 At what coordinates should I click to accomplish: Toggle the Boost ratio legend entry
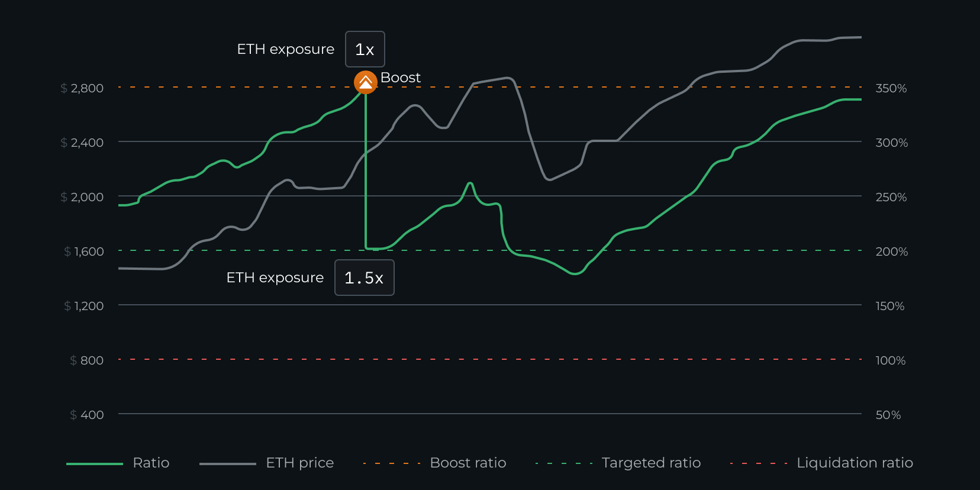[468, 463]
